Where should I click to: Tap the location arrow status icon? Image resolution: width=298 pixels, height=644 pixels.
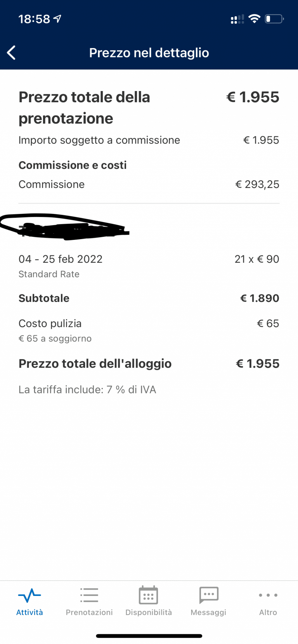tap(57, 19)
